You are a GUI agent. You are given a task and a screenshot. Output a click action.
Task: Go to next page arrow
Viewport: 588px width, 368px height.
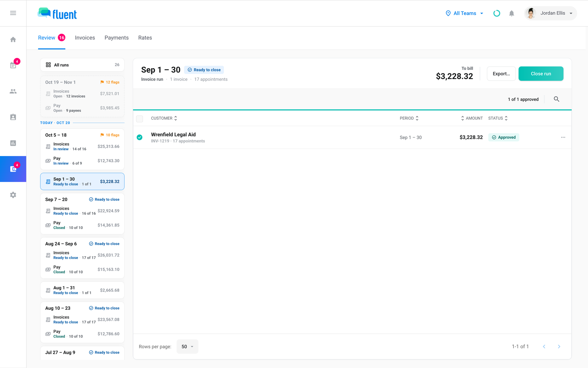(x=559, y=347)
